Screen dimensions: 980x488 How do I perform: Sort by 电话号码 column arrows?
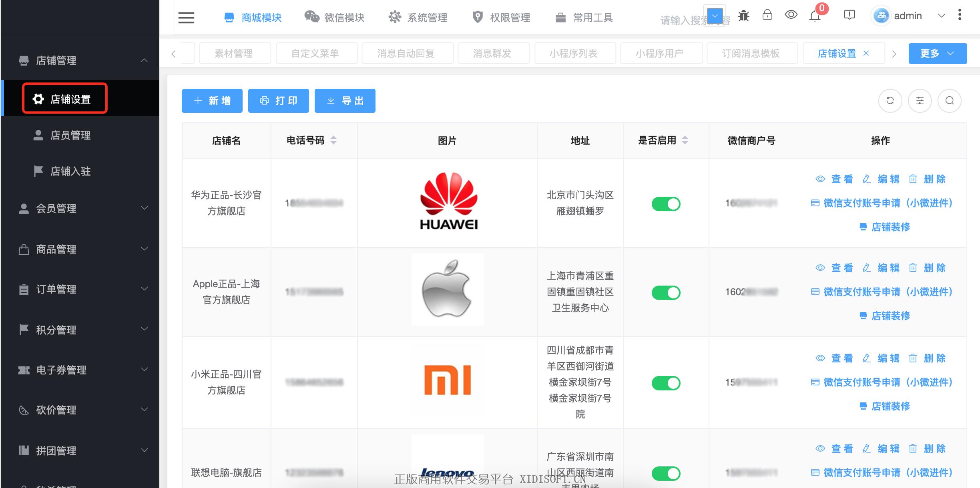(333, 140)
